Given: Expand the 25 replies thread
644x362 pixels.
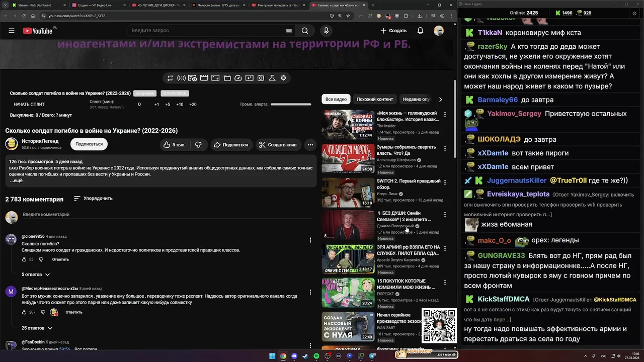Looking at the screenshot, I should tap(37, 328).
